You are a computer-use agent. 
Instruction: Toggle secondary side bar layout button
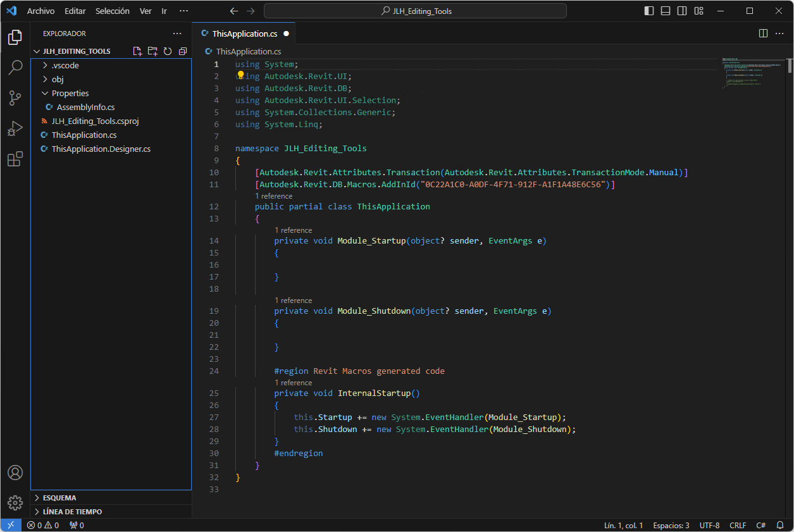682,11
